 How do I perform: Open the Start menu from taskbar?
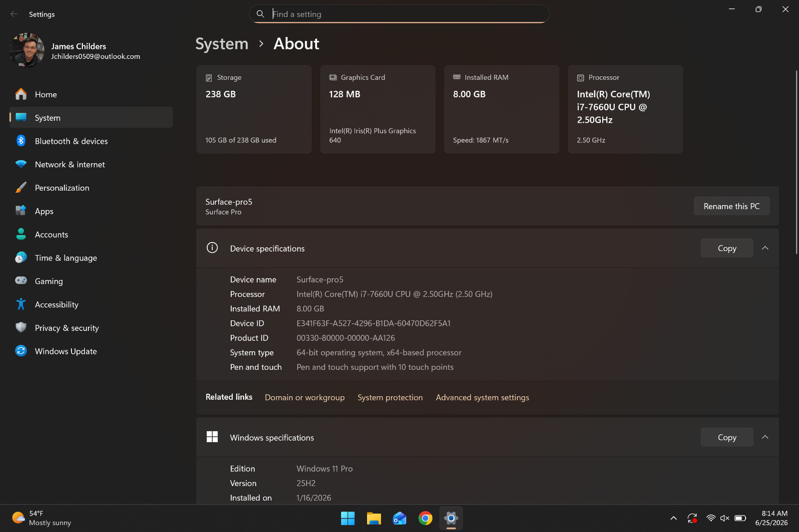[x=348, y=519]
